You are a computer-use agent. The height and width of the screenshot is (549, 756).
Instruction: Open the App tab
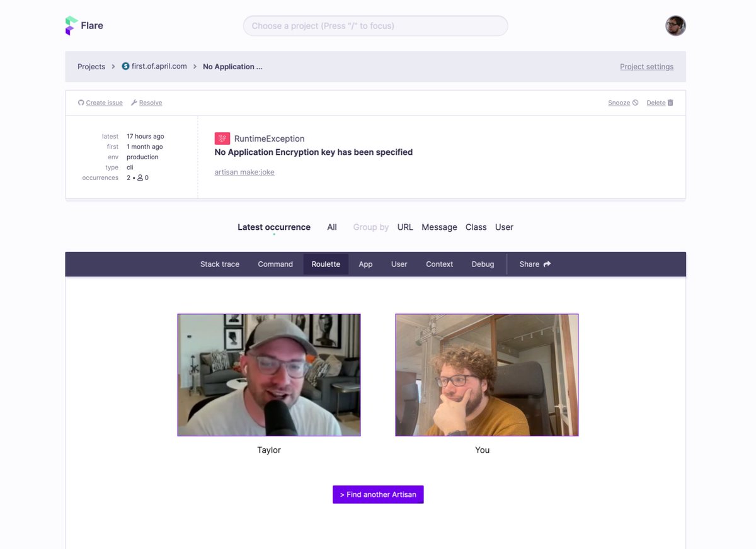pyautogui.click(x=365, y=264)
